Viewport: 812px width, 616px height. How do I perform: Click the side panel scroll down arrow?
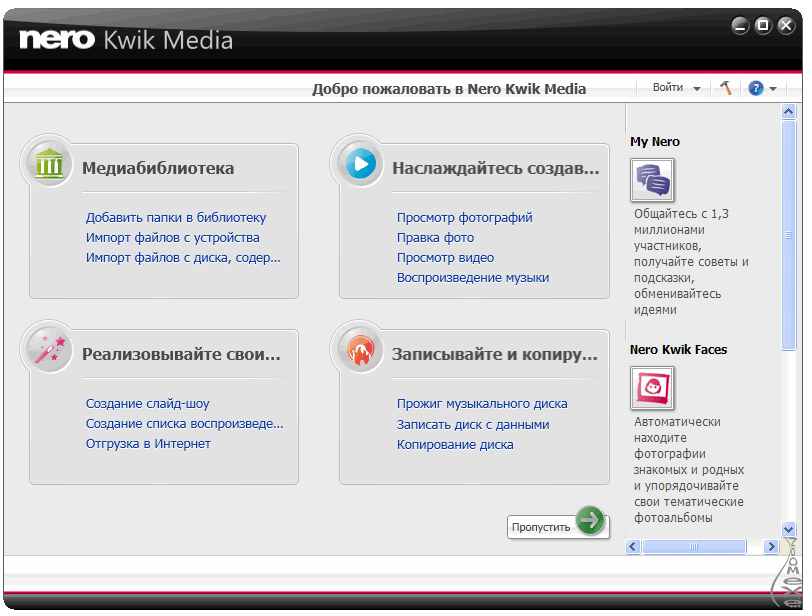[788, 529]
